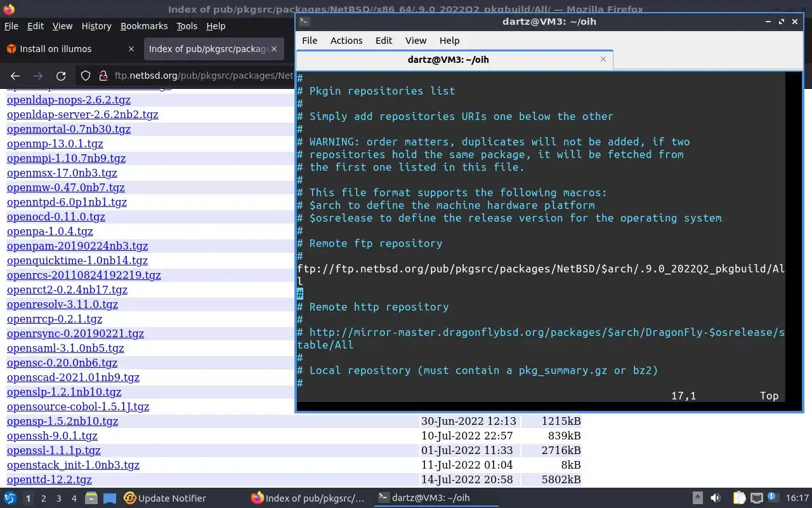Open the openmpi-1.10.7nb9.tgz link
812x508 pixels.
tap(66, 158)
